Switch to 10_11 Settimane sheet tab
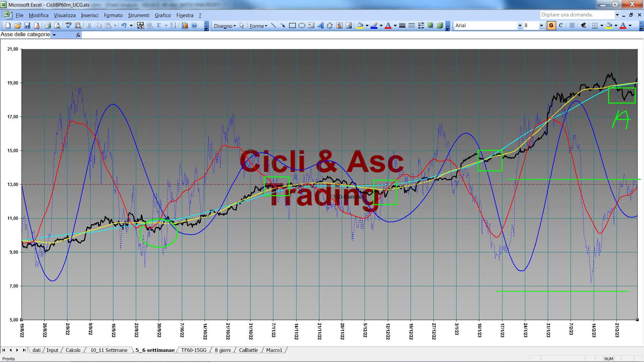Image resolution: width=644 pixels, height=362 pixels. pos(109,350)
